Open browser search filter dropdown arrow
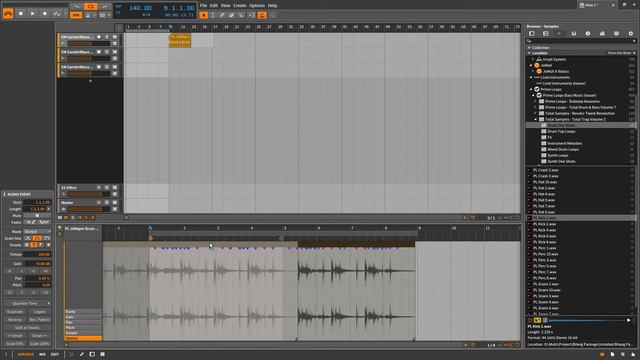Image resolution: width=640 pixels, height=360 pixels. (634, 41)
